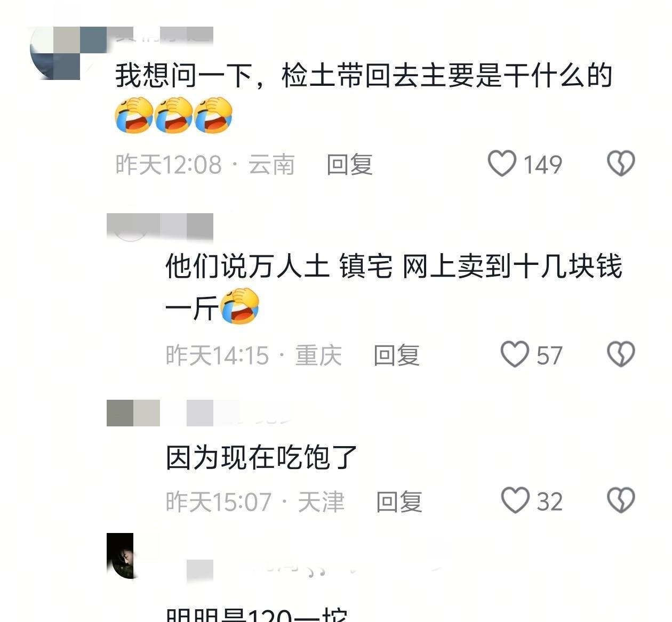672x622 pixels.
Task: Select reply mentioning 万人土 镇宅
Action: pyautogui.click(x=394, y=288)
